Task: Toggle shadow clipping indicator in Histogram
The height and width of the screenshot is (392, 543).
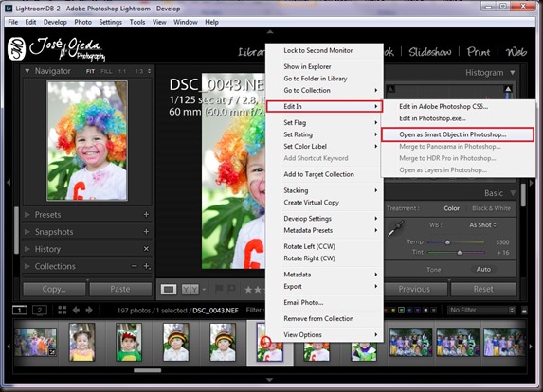Action: 390,89
